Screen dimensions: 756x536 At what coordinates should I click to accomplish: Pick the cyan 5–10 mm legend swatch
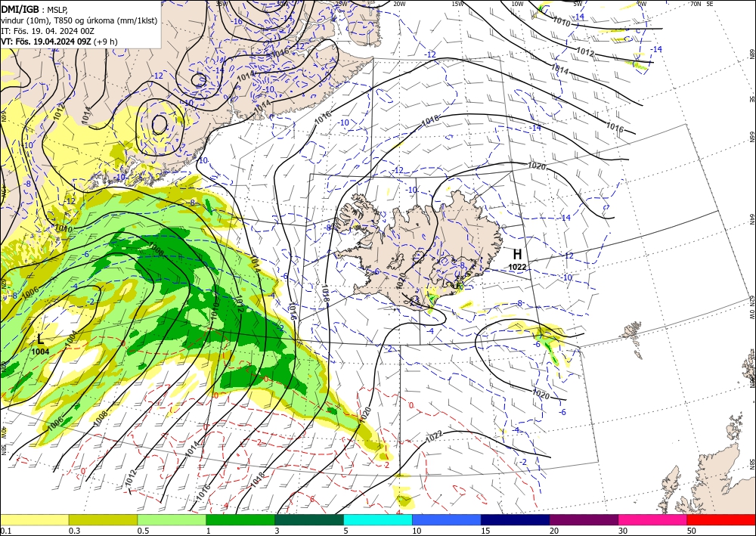(378, 519)
